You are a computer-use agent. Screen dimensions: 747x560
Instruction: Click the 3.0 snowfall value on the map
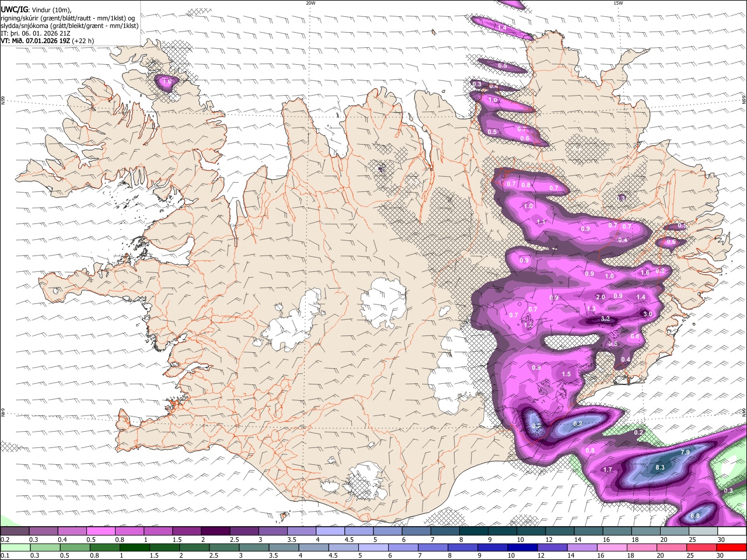tap(647, 314)
